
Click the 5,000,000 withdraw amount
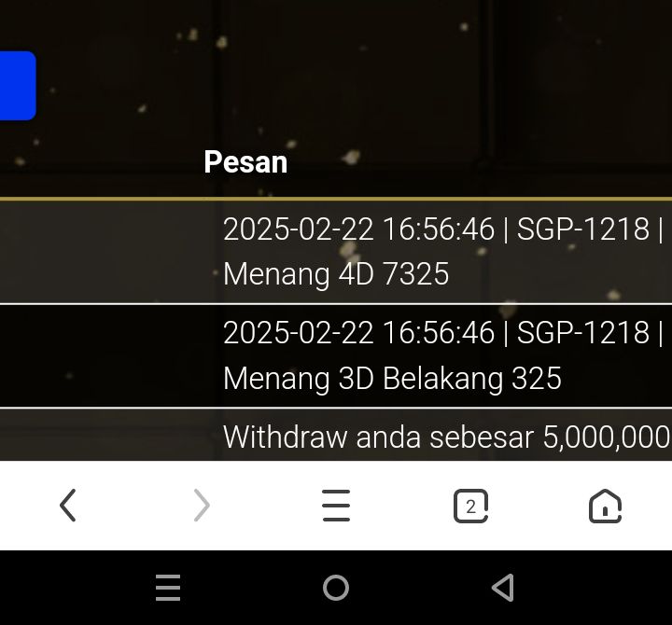click(607, 437)
